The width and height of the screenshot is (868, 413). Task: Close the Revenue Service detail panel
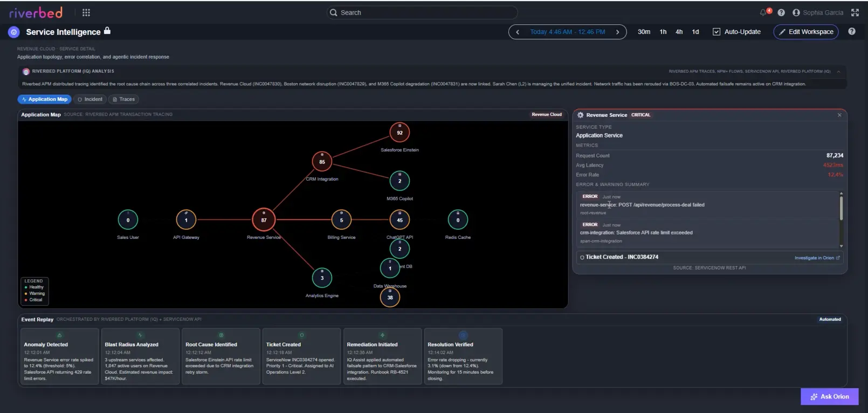coord(839,115)
